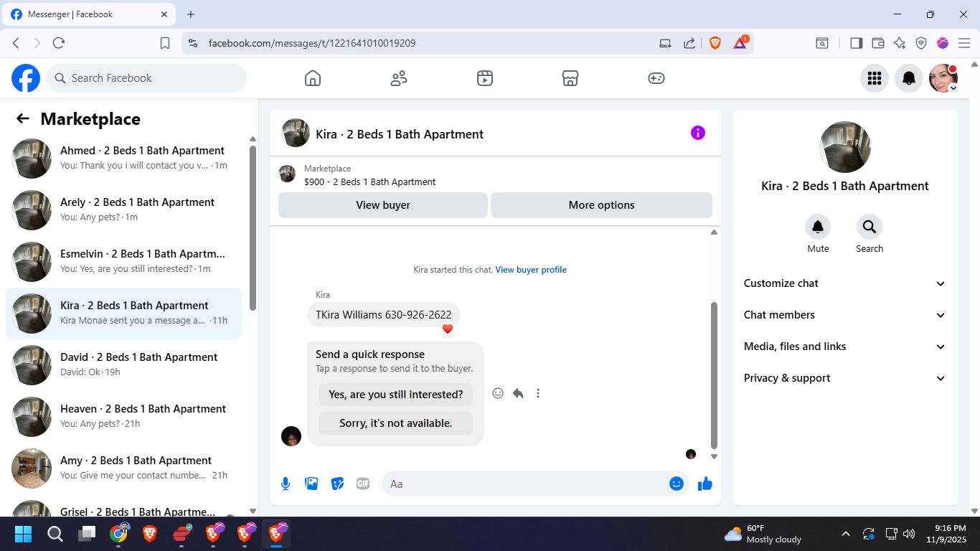This screenshot has width=980, height=551.
Task: Open Windows Start menu
Action: (23, 534)
